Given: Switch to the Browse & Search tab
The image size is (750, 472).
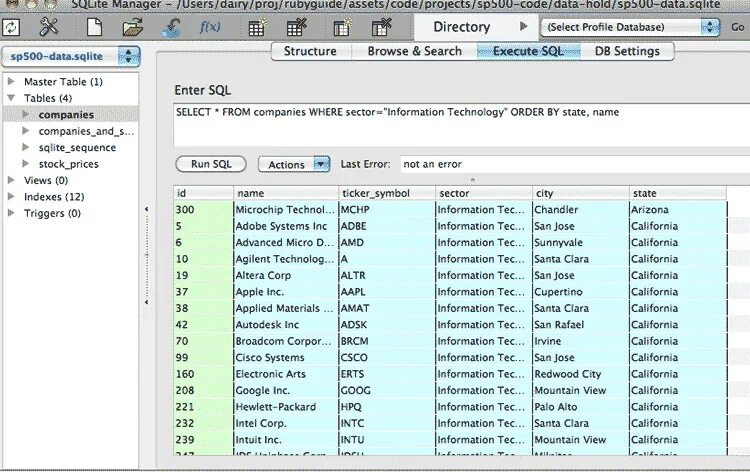Looking at the screenshot, I should [414, 51].
